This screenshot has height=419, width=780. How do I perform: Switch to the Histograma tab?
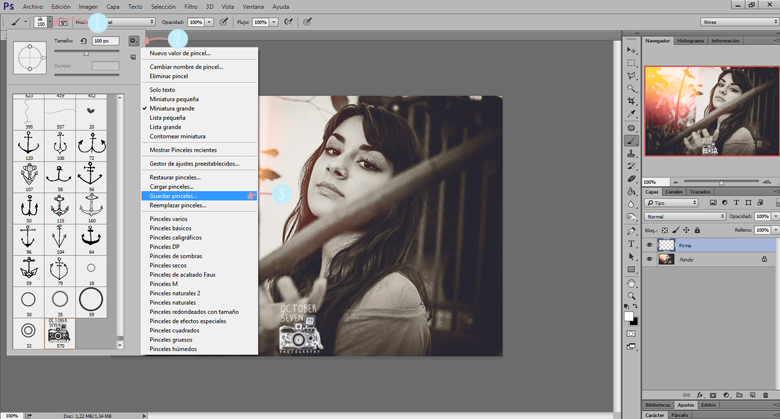coord(690,41)
